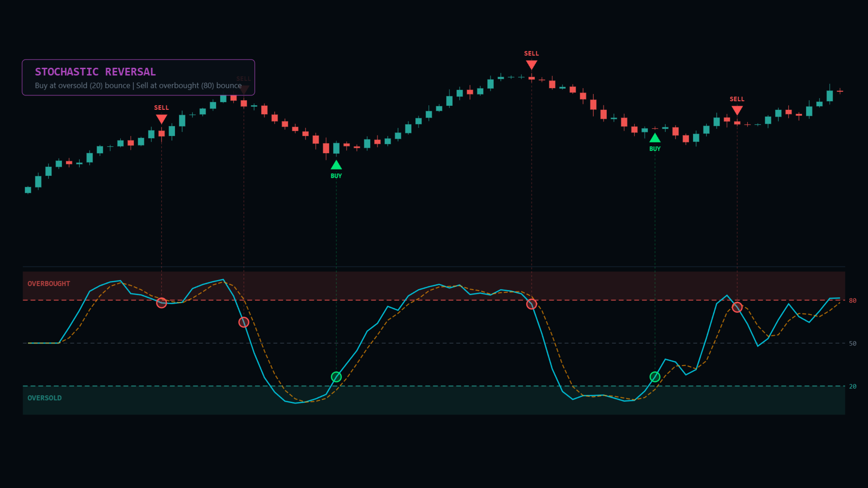Viewport: 868px width, 488px height.
Task: Click the second green BUY triangle marker
Action: pos(655,138)
